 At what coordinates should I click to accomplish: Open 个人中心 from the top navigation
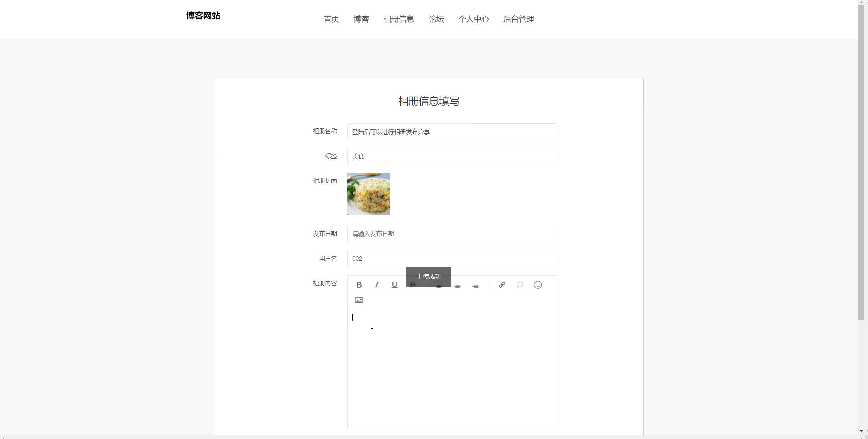click(x=474, y=19)
